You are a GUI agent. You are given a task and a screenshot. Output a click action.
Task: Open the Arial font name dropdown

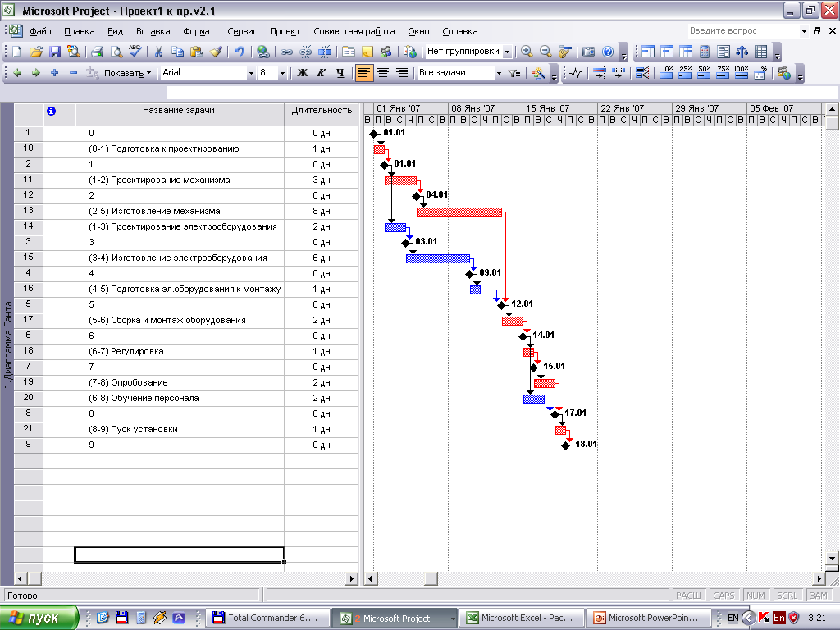coord(251,73)
